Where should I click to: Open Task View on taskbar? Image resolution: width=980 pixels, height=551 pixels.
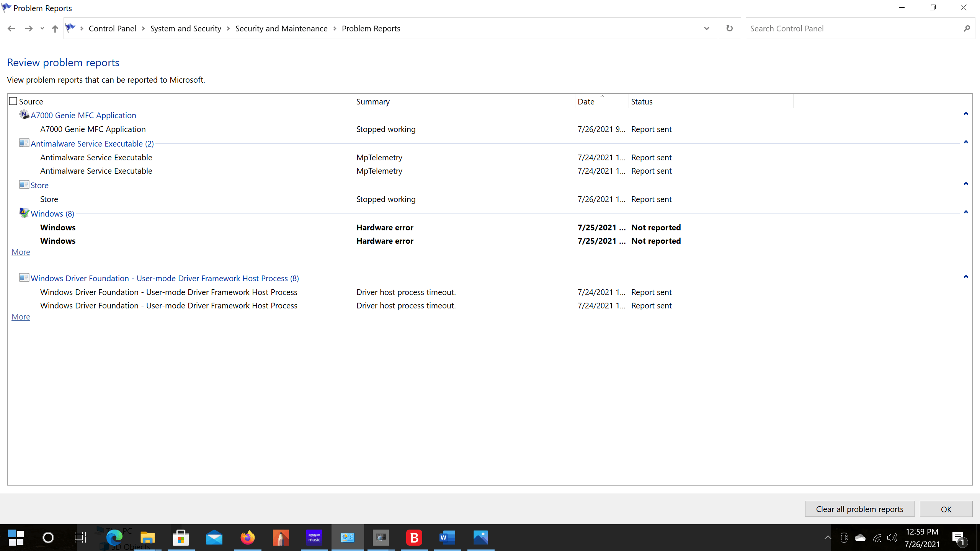point(80,538)
